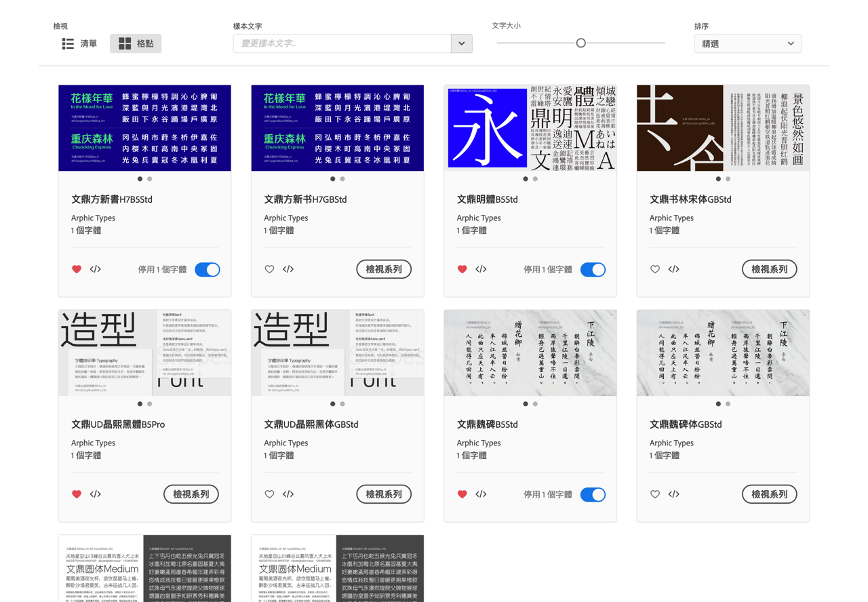Switch to 清單 list view

(x=79, y=43)
